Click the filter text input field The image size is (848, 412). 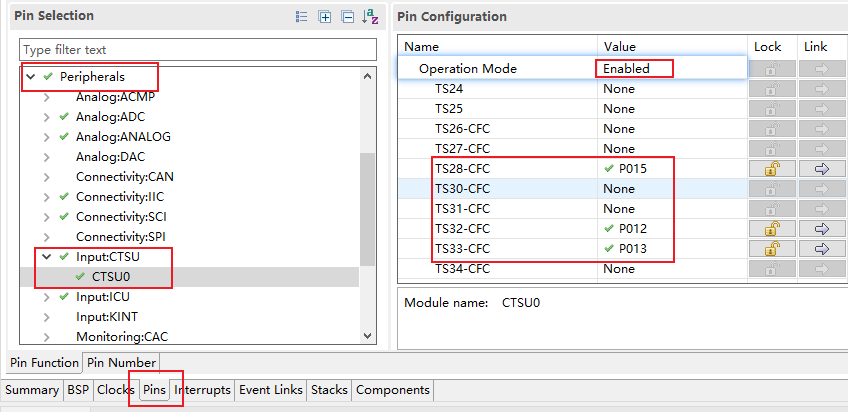(x=198, y=50)
